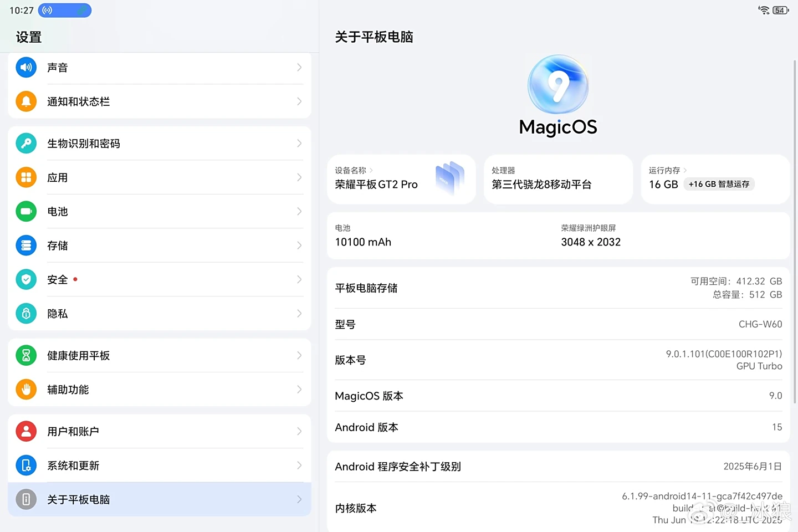Open the 辅助功能 settings row

click(160, 390)
